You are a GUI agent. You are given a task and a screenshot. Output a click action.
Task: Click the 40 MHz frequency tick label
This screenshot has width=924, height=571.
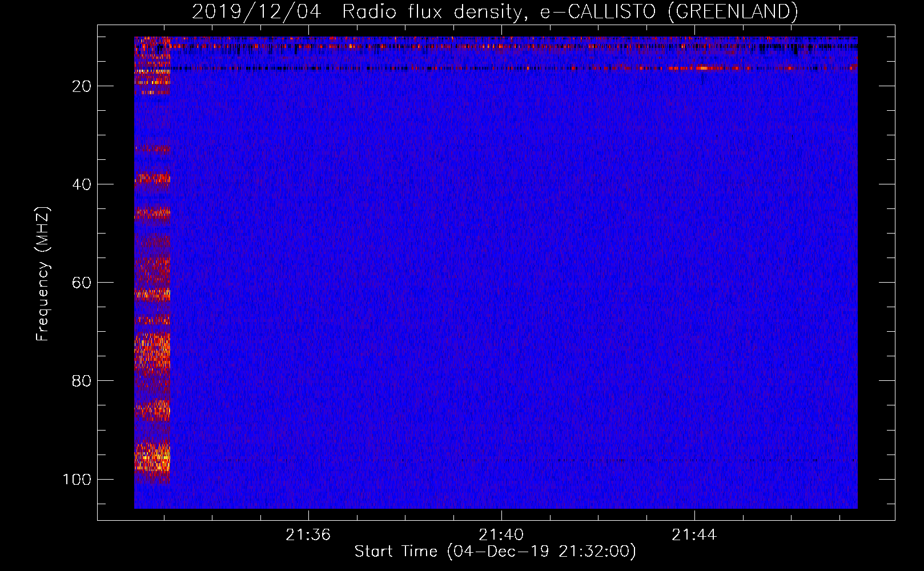click(x=82, y=184)
